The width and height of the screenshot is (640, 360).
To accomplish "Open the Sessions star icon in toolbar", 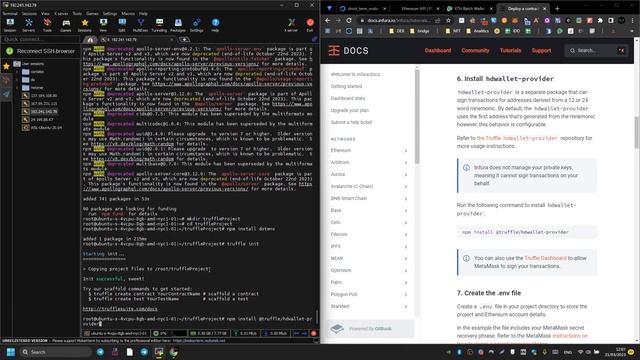I will click(x=84, y=25).
